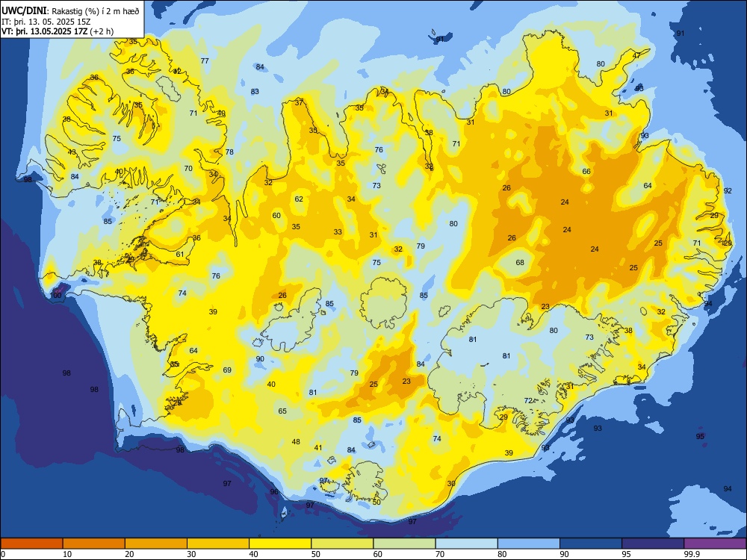Click the light blue 70–80 legend swatch

click(x=466, y=544)
